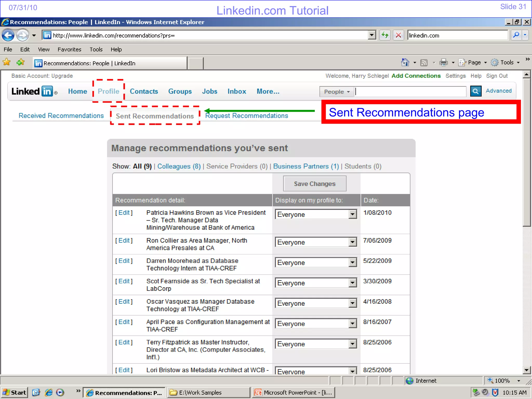Click the Refresh page icon
This screenshot has width=532, height=399.
(385, 35)
